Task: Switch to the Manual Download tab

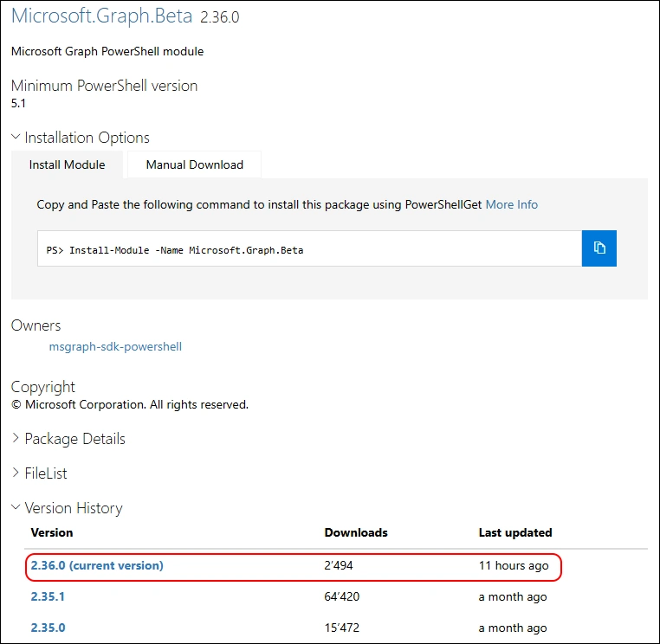Action: pyautogui.click(x=194, y=164)
